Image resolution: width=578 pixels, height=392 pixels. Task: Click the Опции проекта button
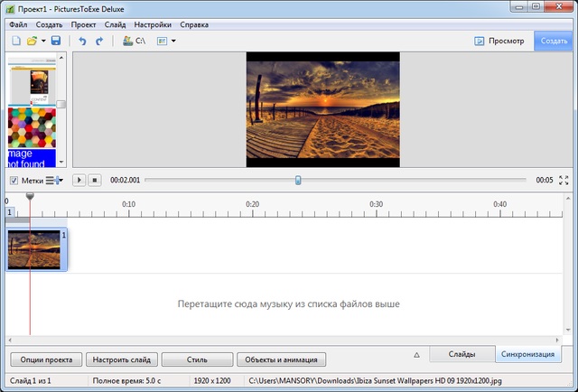[x=45, y=359]
